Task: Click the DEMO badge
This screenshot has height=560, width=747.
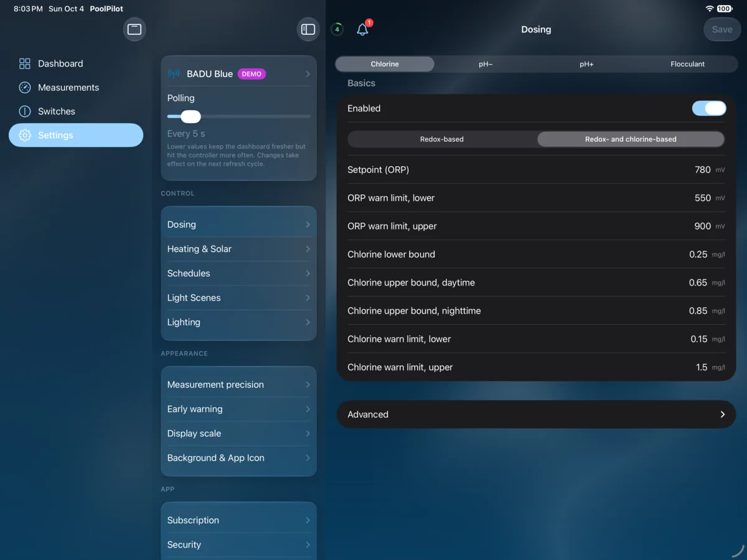Action: point(251,74)
